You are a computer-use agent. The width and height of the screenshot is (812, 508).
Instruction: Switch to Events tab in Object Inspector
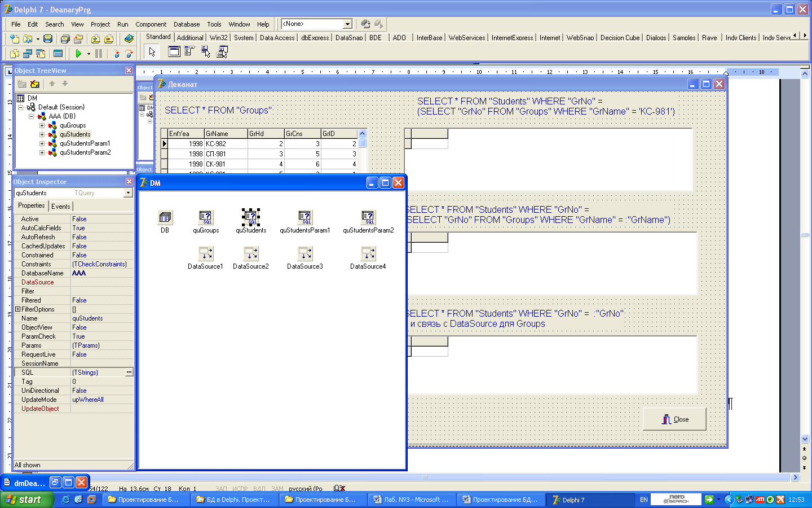[x=61, y=207]
